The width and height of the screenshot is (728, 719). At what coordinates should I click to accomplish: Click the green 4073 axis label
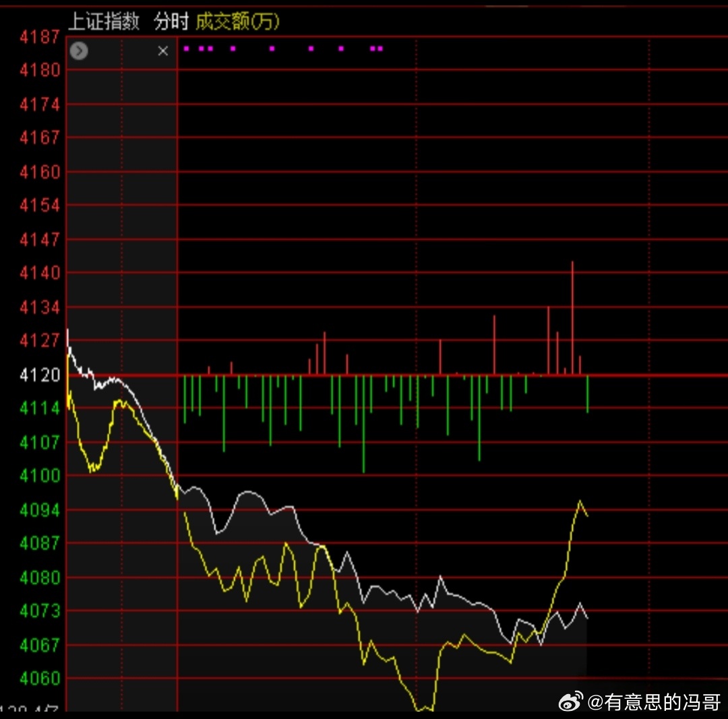click(40, 611)
